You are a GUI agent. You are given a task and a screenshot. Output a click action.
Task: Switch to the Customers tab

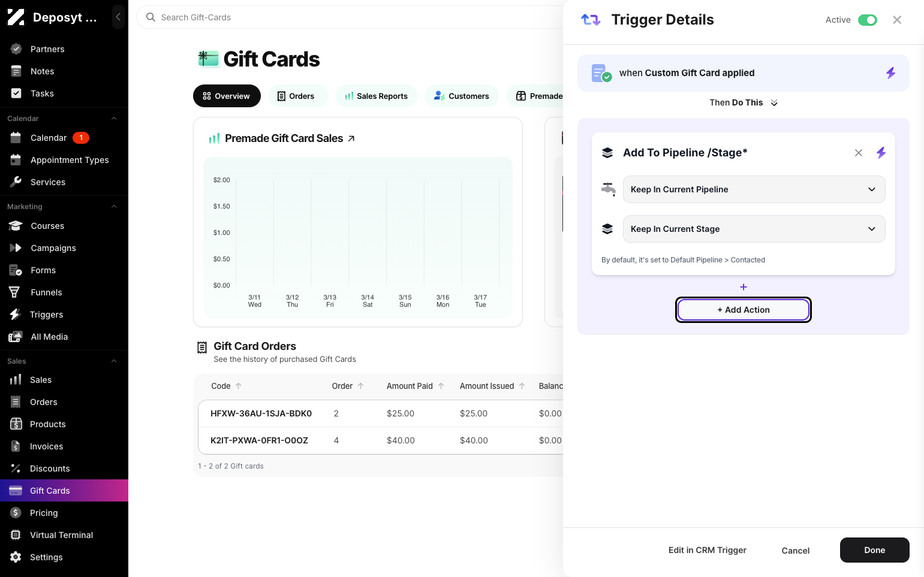[x=462, y=96]
